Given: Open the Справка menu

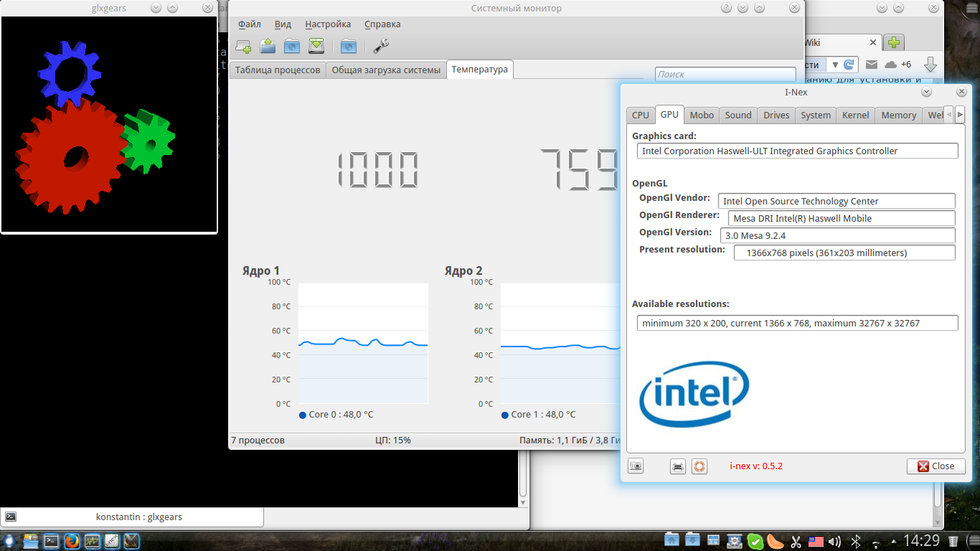Looking at the screenshot, I should tap(382, 24).
